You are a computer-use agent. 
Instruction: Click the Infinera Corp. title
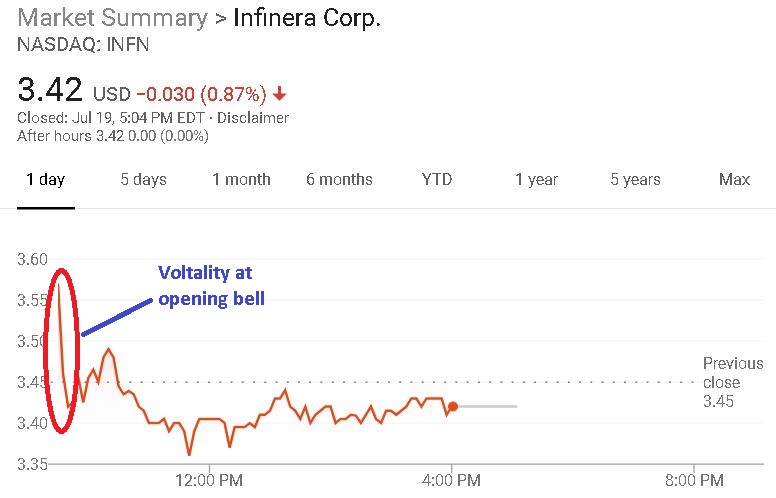click(307, 18)
